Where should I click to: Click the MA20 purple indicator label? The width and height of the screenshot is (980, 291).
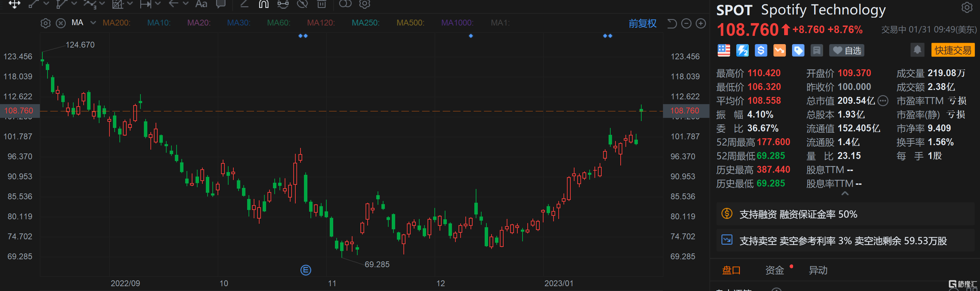click(199, 23)
